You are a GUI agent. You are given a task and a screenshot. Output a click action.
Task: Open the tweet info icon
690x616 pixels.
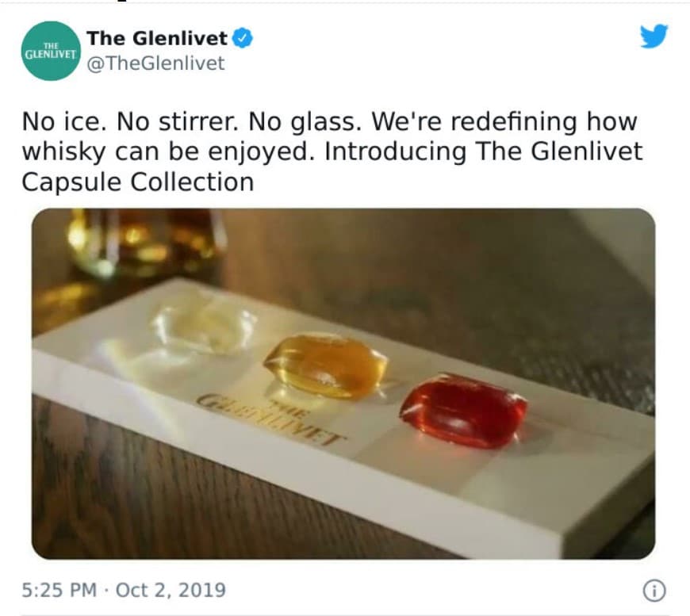[654, 591]
